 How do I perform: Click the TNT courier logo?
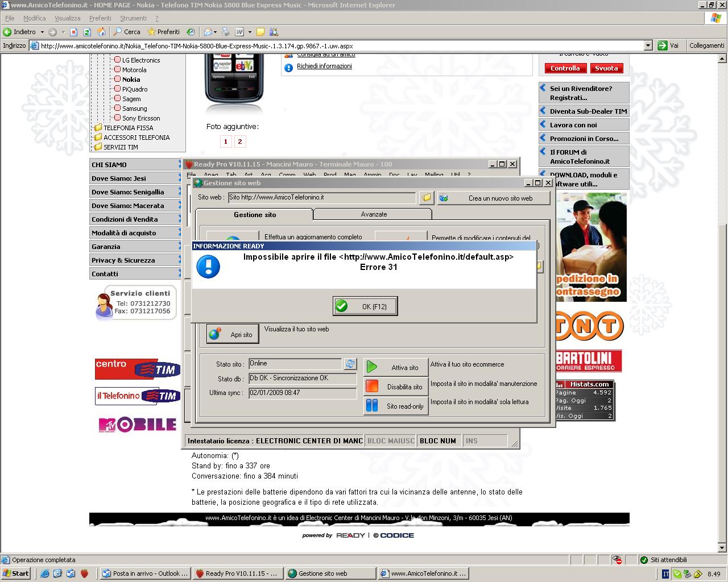(589, 326)
